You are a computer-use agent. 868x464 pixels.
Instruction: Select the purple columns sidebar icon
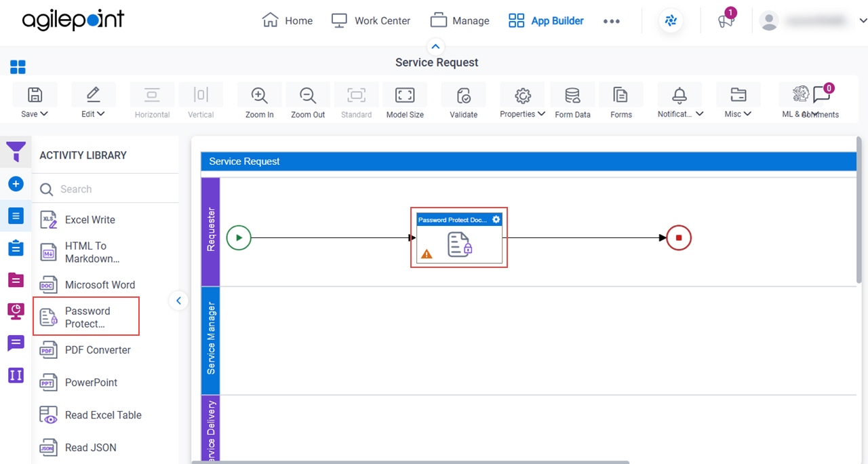pyautogui.click(x=16, y=375)
